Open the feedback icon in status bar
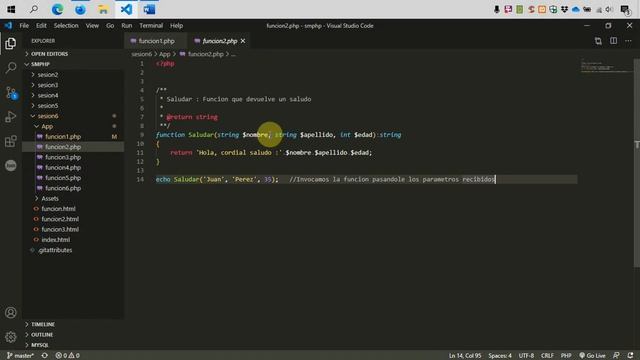Viewport: 640px width, 360px height. tap(616, 356)
